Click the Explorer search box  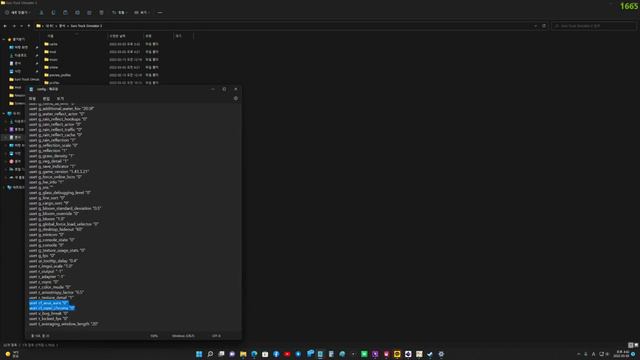tap(593, 26)
